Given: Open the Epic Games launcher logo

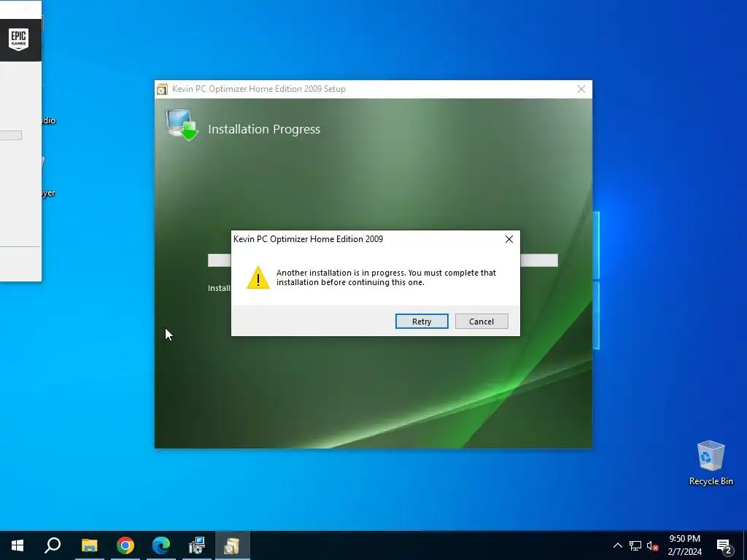Looking at the screenshot, I should click(x=18, y=39).
